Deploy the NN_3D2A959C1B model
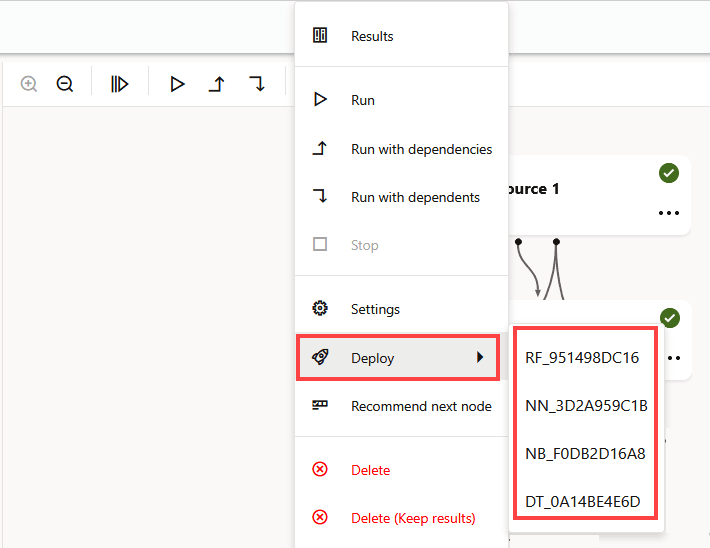Screen dimensions: 710x548 (586, 406)
